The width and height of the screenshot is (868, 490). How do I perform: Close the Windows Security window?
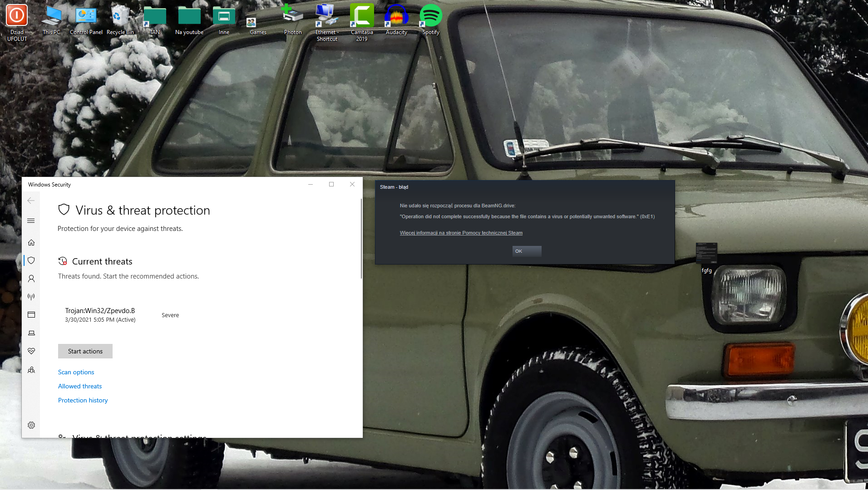[352, 184]
